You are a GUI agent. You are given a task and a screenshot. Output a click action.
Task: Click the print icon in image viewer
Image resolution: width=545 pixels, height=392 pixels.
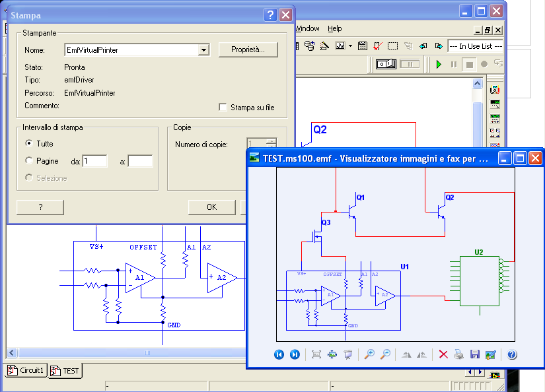[459, 355]
